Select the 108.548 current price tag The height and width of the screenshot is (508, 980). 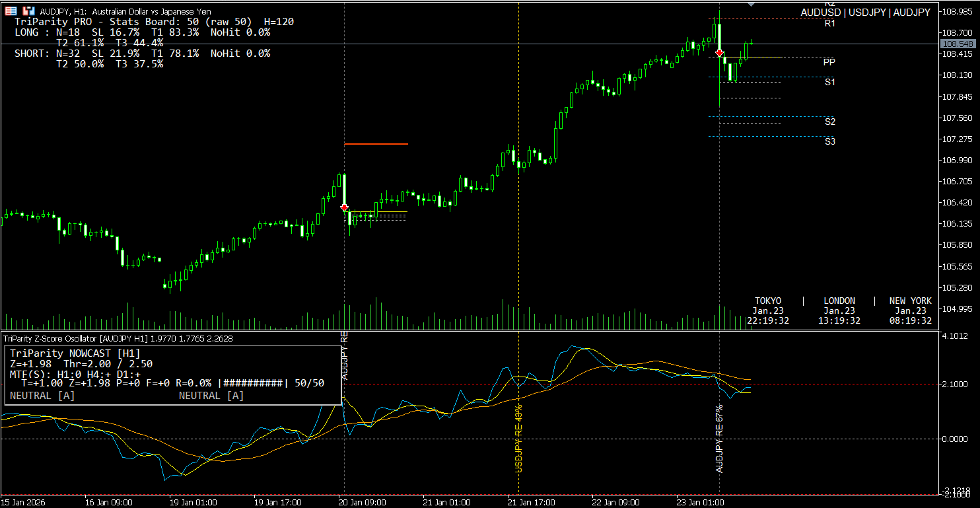(959, 44)
